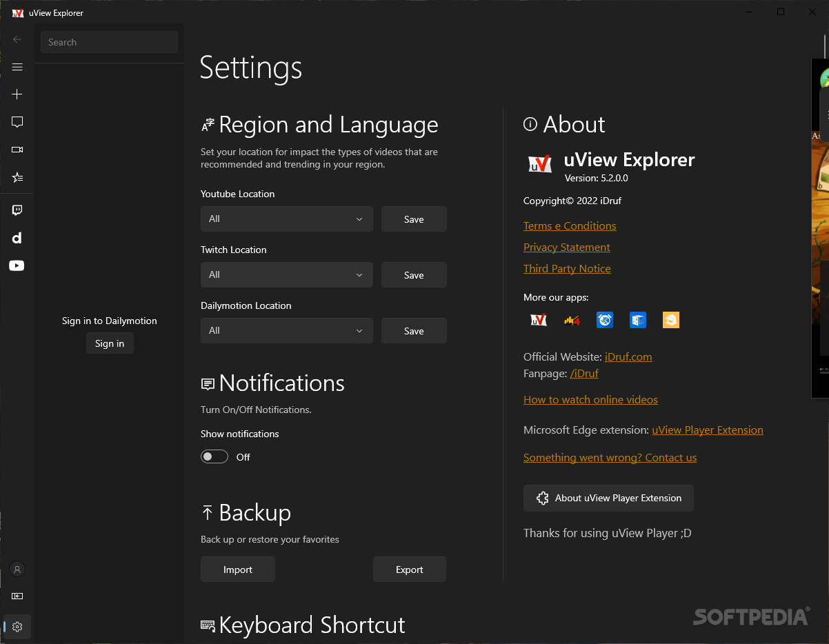Open the speech-bubble messages icon
The width and height of the screenshot is (829, 644).
17,122
